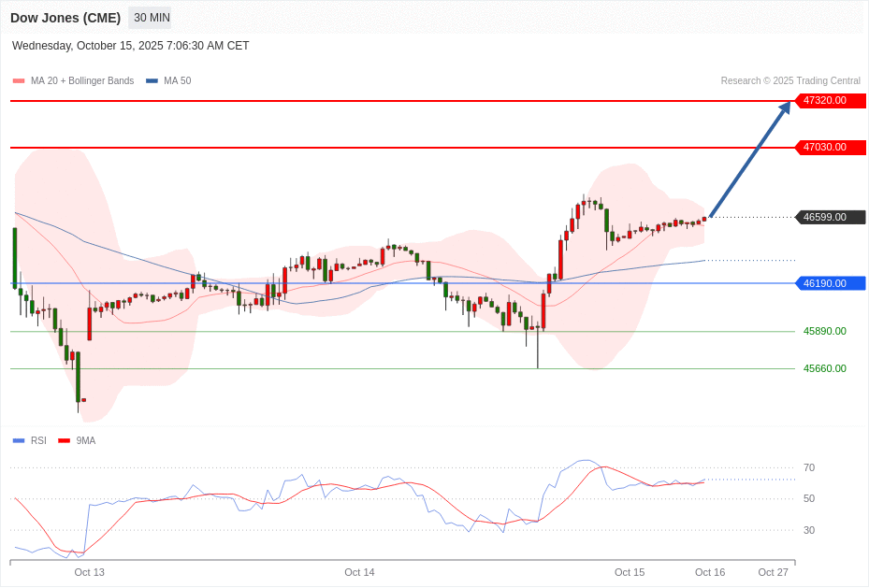Click the Research © 2025 Trading Central credit

click(790, 81)
